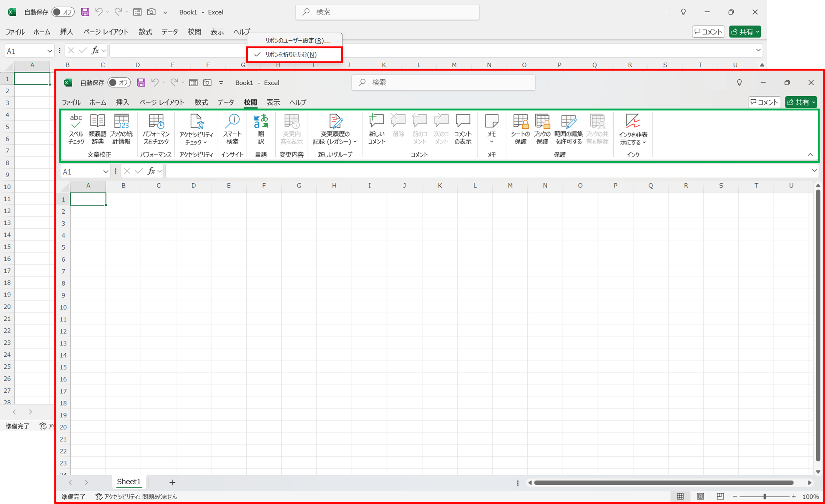Open the Notes (メモ) menu icon
The height and width of the screenshot is (504, 825).
[x=492, y=121]
